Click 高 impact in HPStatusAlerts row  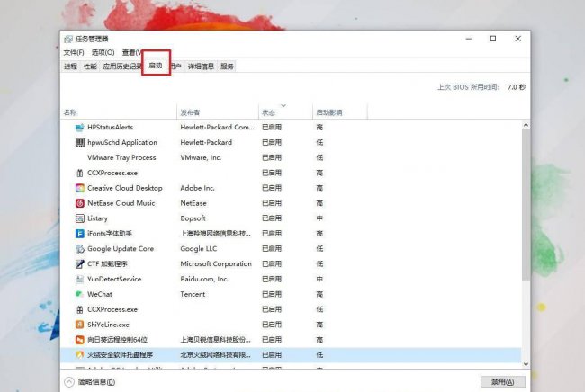tap(319, 128)
